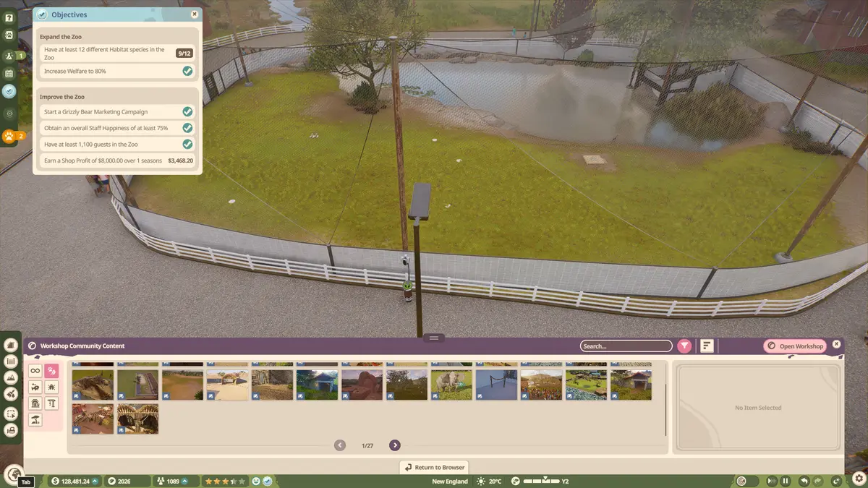Go to next workshop page

click(395, 445)
